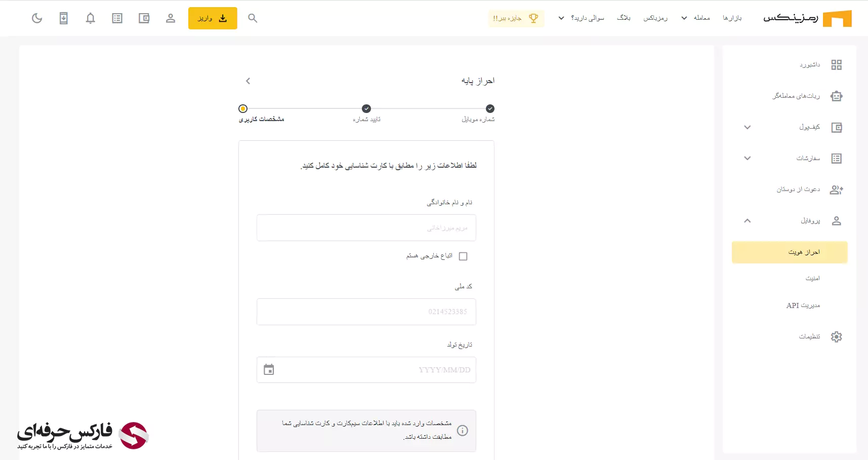
Task: Expand سفارشات chevron in sidebar
Action: (x=747, y=158)
